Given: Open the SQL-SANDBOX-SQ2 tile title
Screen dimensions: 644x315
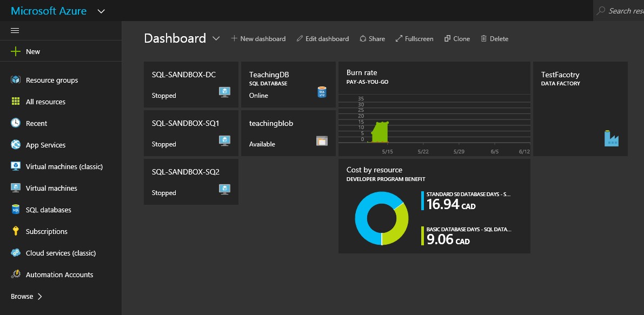Looking at the screenshot, I should (185, 172).
